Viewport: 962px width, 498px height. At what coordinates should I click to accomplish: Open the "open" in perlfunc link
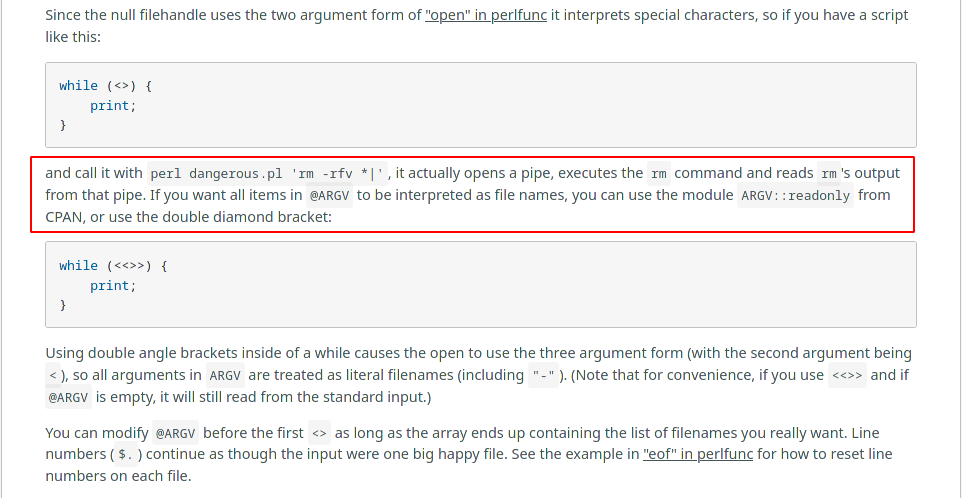coord(486,17)
